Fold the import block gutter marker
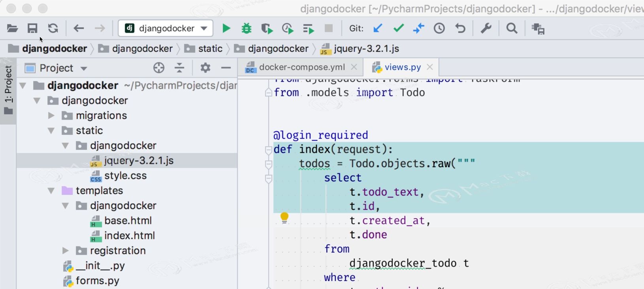Viewport: 644px width, 289px height. (x=269, y=93)
